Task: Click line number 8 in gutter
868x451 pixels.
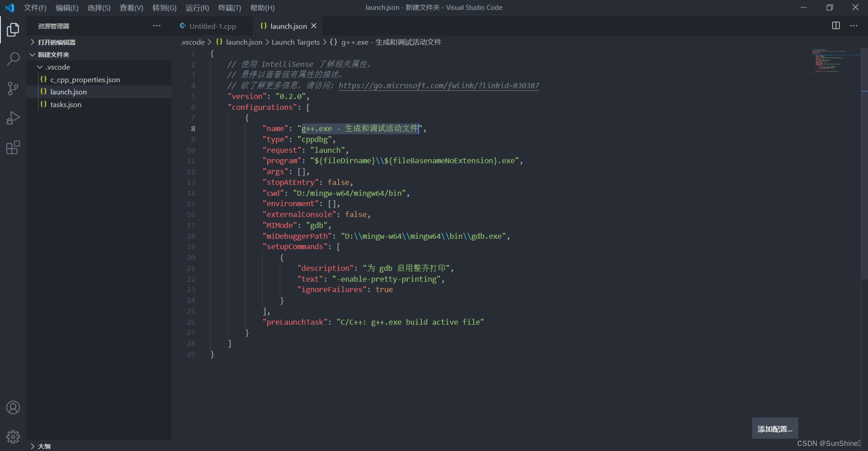Action: [193, 129]
